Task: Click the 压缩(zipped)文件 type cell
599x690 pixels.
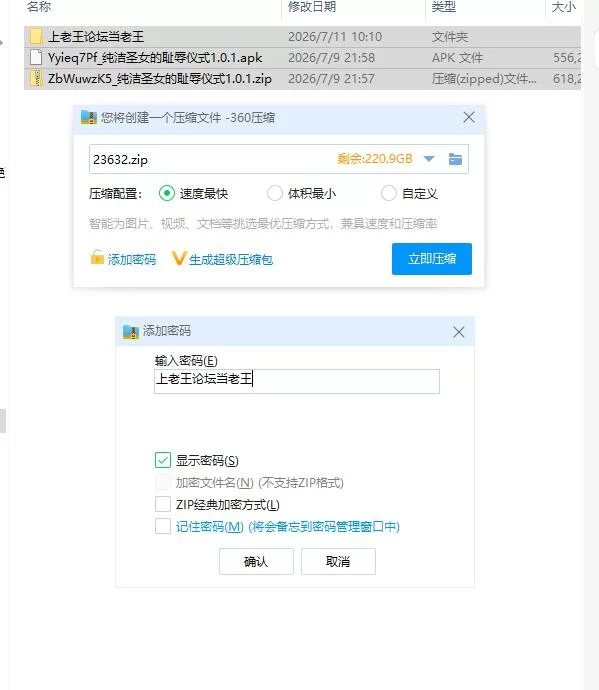Action: pos(484,79)
